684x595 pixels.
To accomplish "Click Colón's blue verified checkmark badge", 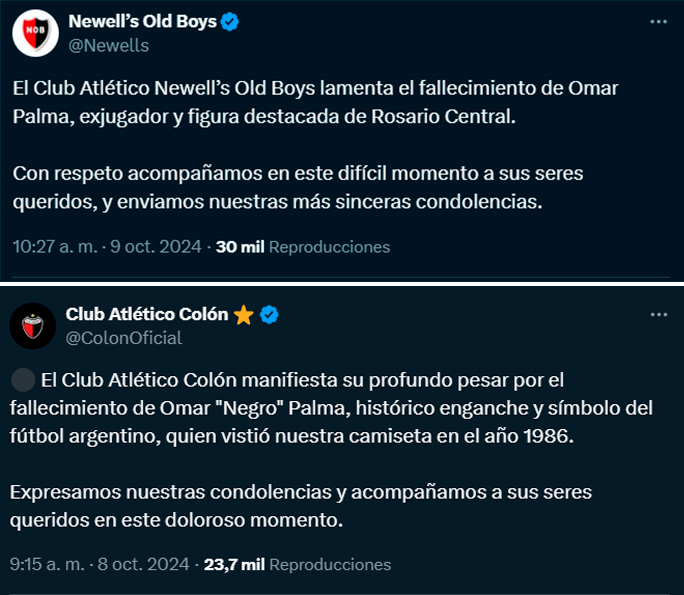I will (269, 315).
